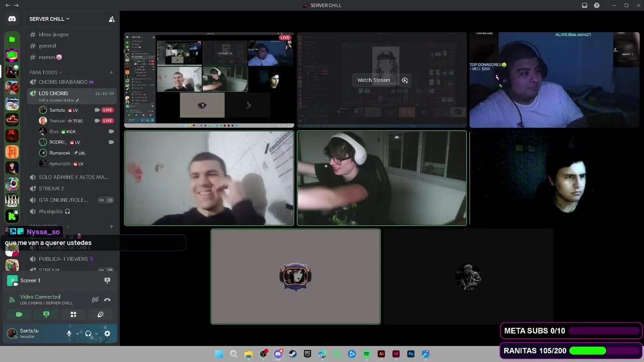Focus the live screen share tile
644x362 pixels.
(209, 79)
